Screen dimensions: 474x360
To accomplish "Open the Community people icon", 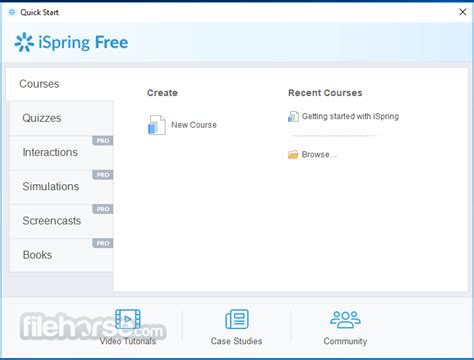I will pyautogui.click(x=345, y=320).
